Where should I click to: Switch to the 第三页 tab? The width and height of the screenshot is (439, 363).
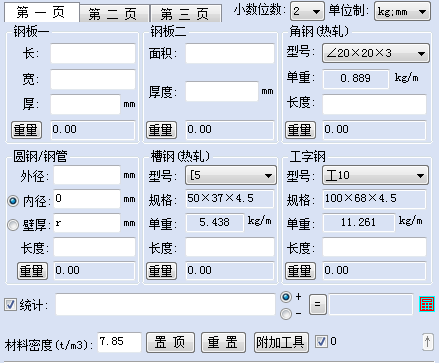[186, 14]
